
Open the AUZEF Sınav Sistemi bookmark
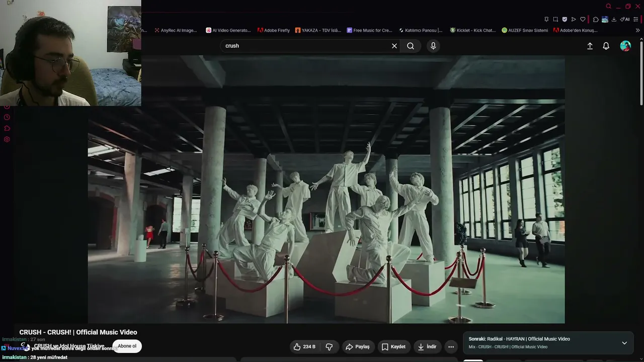pyautogui.click(x=525, y=30)
